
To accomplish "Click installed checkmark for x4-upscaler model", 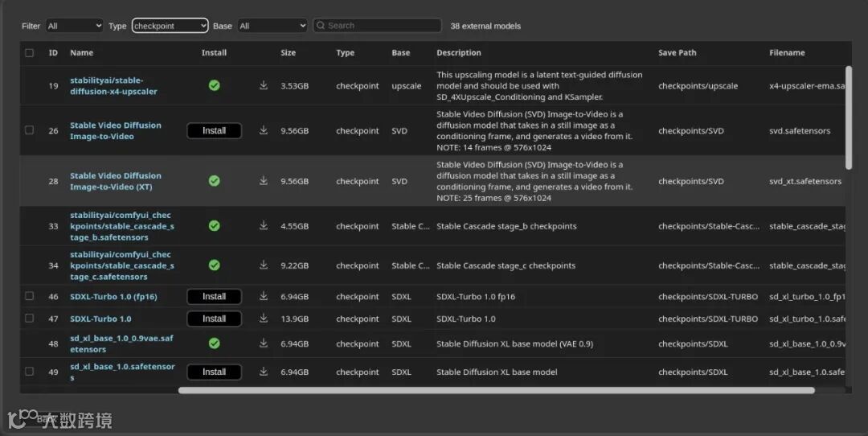I will point(215,85).
